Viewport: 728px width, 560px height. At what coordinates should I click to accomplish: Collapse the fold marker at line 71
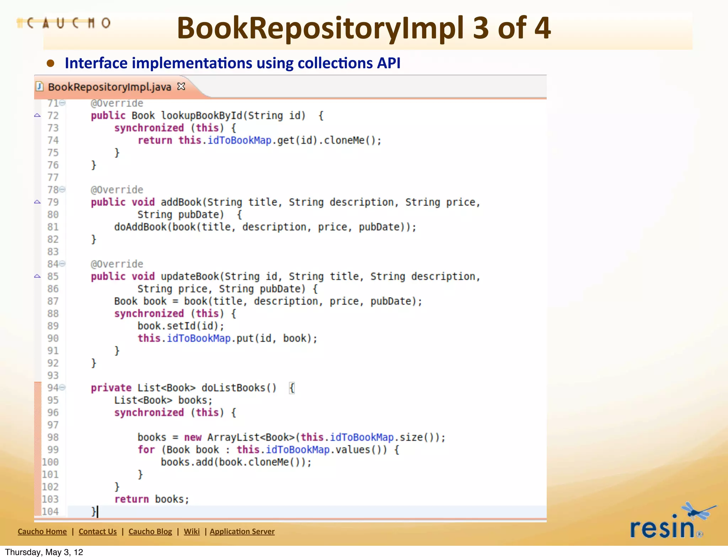62,103
